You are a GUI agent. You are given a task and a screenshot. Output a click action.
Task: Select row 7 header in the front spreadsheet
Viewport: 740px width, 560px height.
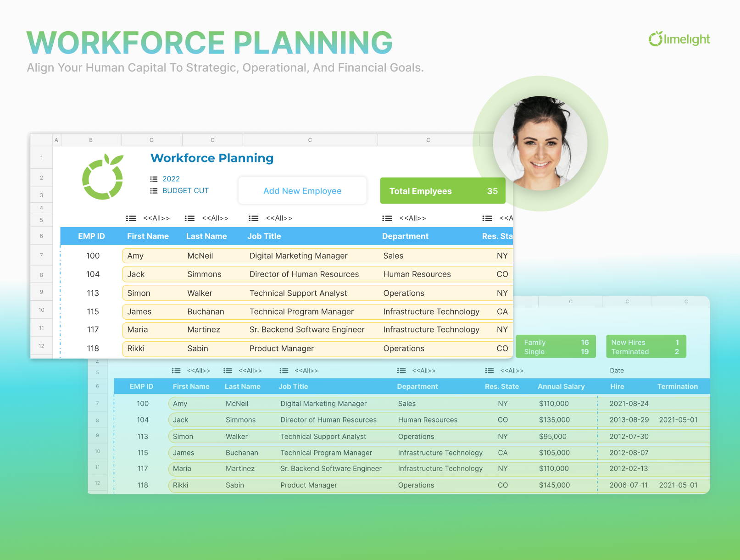pyautogui.click(x=41, y=255)
